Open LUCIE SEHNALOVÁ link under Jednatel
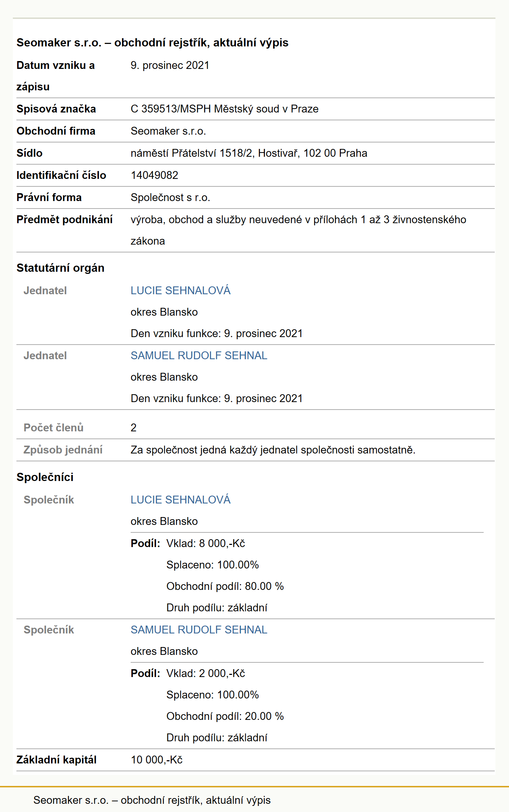Screen dimensions: 509x812 pyautogui.click(x=181, y=290)
